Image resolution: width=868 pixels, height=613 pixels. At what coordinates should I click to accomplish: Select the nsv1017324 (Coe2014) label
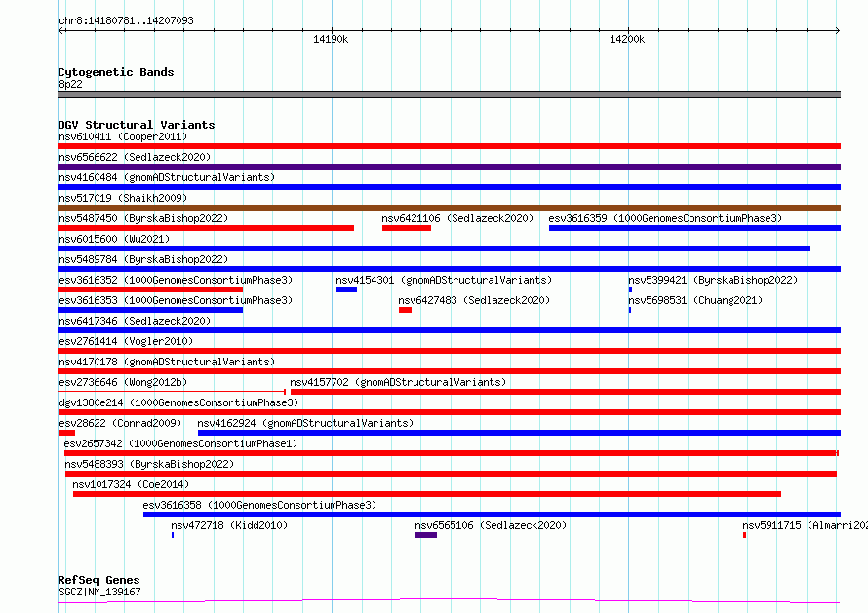(x=131, y=484)
